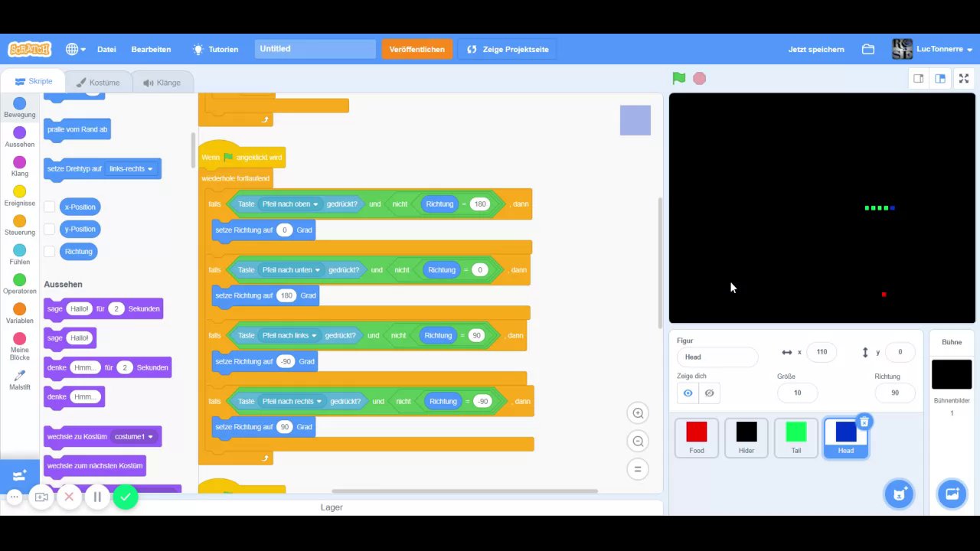
Task: Open the language globe menu
Action: pyautogui.click(x=75, y=49)
